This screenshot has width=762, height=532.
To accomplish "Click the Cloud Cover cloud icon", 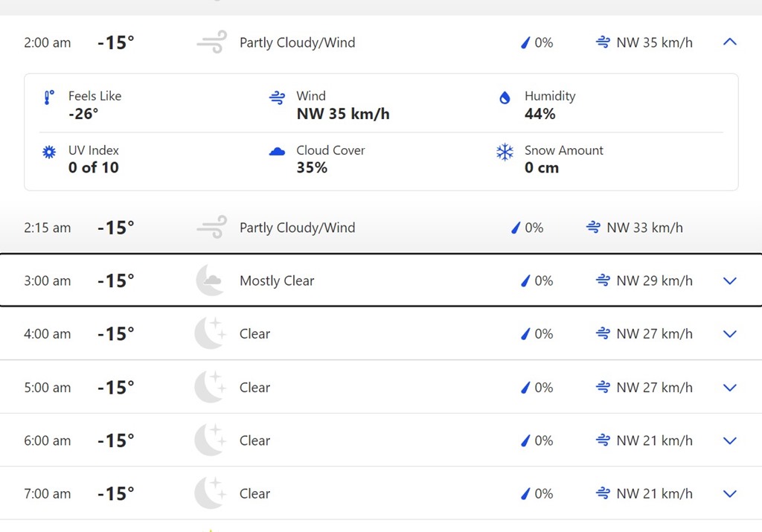I will click(x=277, y=152).
